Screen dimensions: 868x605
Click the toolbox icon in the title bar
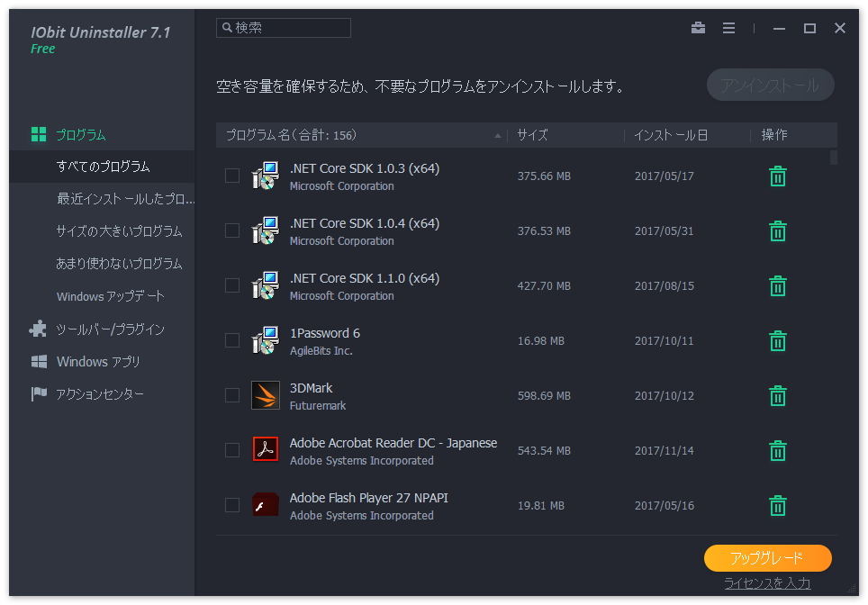698,28
